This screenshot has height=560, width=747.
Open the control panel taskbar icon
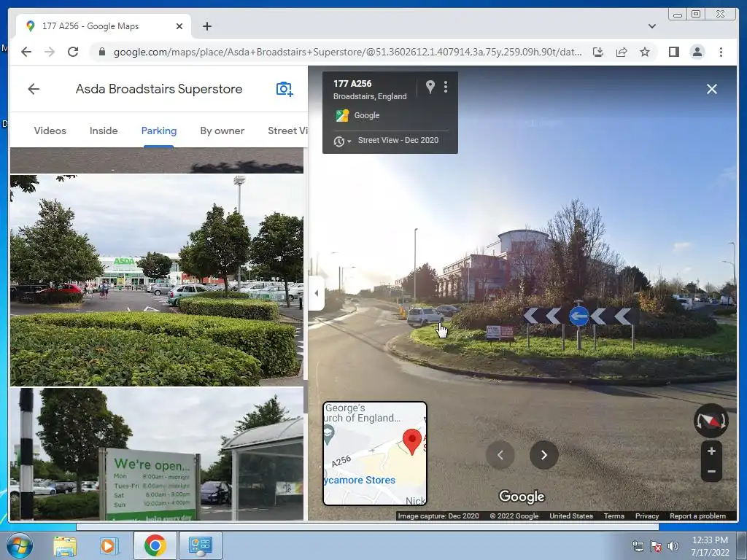[200, 545]
